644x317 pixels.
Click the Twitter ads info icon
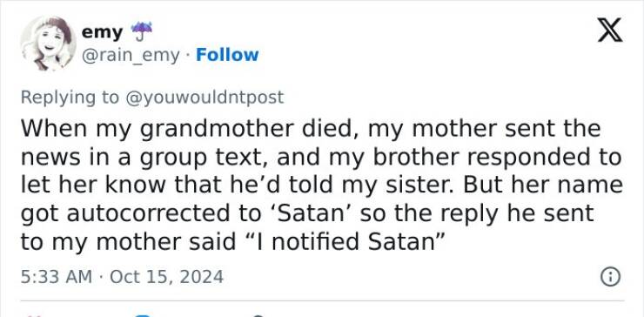[610, 277]
